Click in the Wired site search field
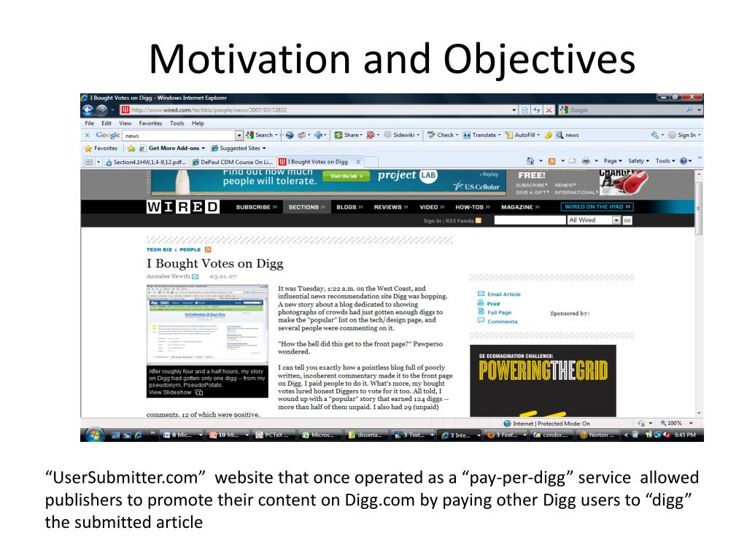This screenshot has height=560, width=747. coord(530,220)
